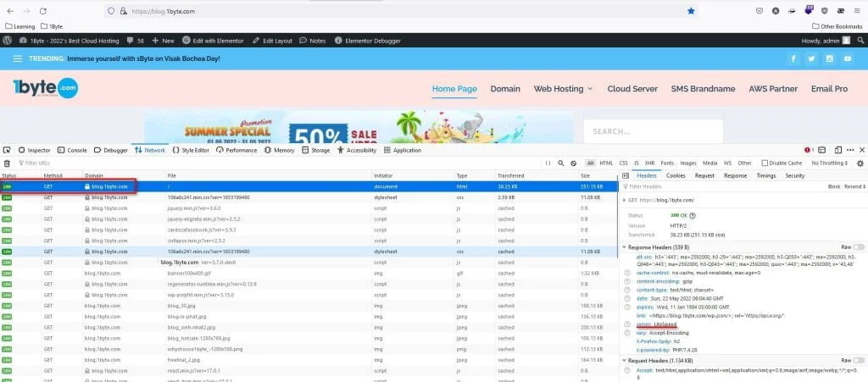Open the browser hamburger menu
The image size is (868, 382).
[x=857, y=11]
